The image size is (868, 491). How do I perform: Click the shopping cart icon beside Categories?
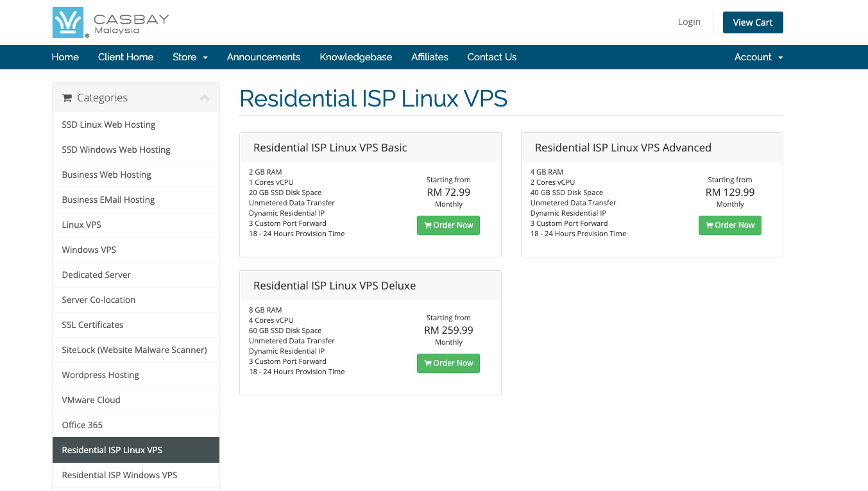pos(67,98)
